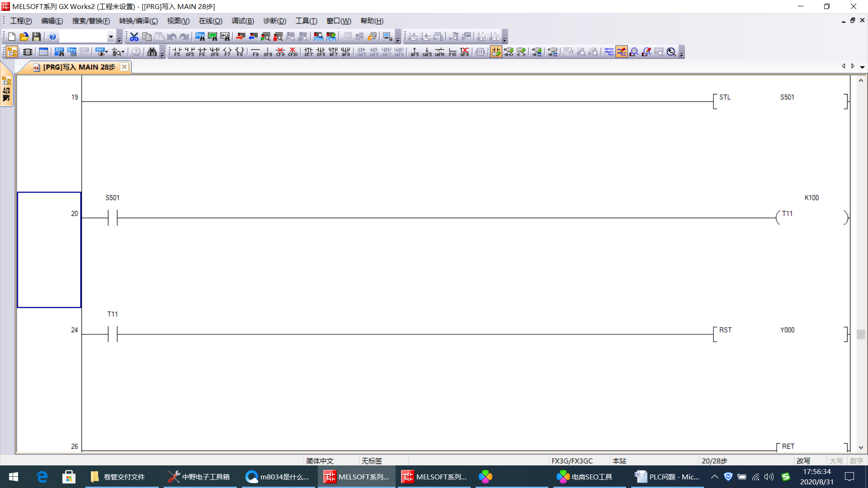The height and width of the screenshot is (488, 868).
Task: Click the Save project floppy icon
Action: tap(37, 37)
